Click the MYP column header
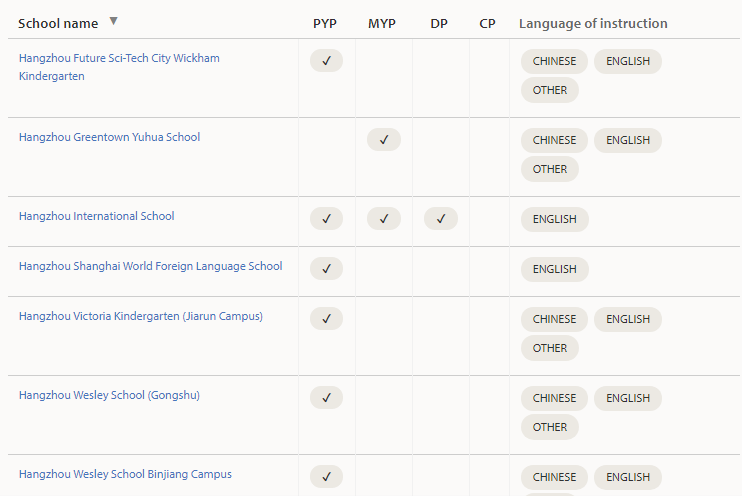The height and width of the screenshot is (496, 742). pos(382,24)
